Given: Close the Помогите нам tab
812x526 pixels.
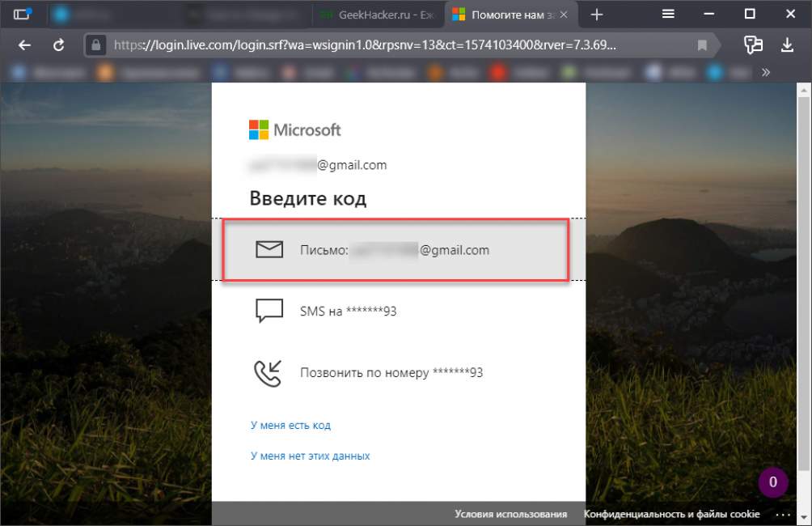Looking at the screenshot, I should click(x=564, y=15).
